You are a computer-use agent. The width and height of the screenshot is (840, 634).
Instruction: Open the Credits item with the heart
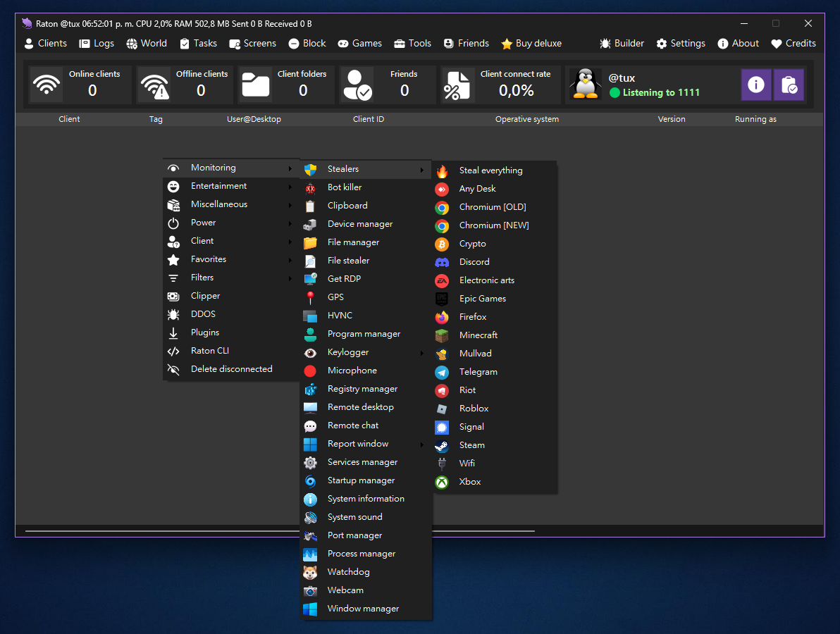coord(793,44)
